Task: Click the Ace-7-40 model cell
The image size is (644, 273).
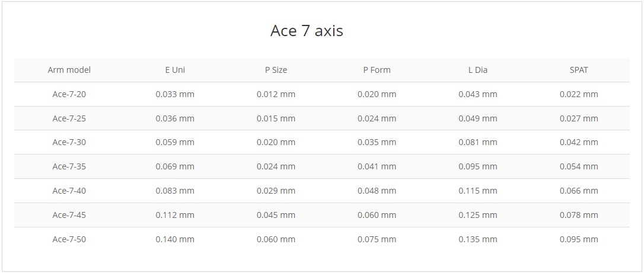Action: [69, 191]
